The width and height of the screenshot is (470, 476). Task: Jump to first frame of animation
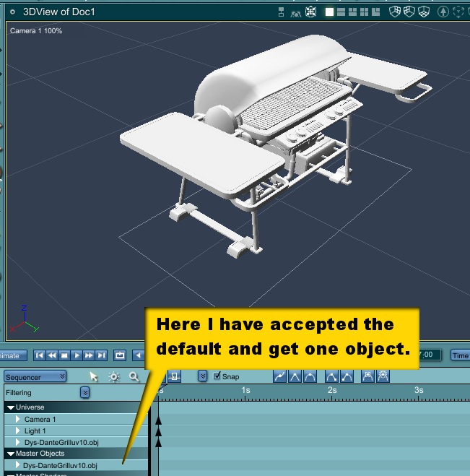tap(40, 355)
